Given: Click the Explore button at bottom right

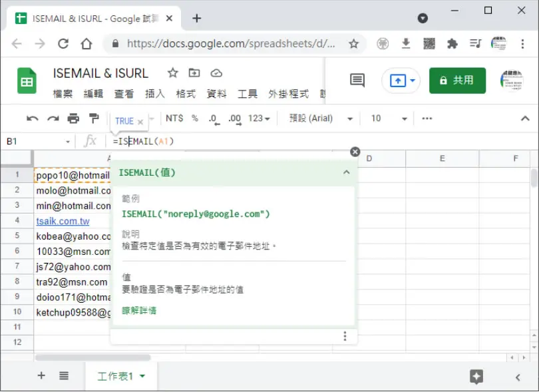Looking at the screenshot, I should (476, 377).
